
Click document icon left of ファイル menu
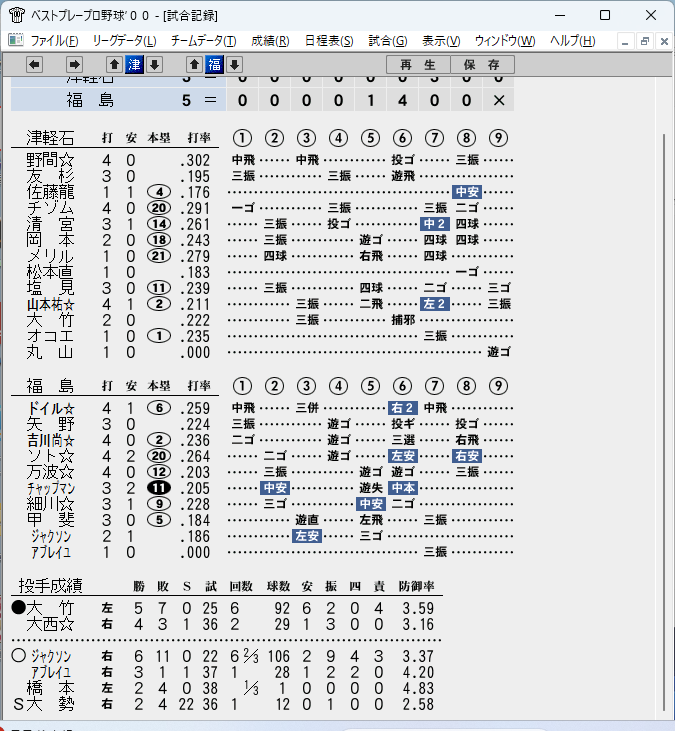[16, 41]
